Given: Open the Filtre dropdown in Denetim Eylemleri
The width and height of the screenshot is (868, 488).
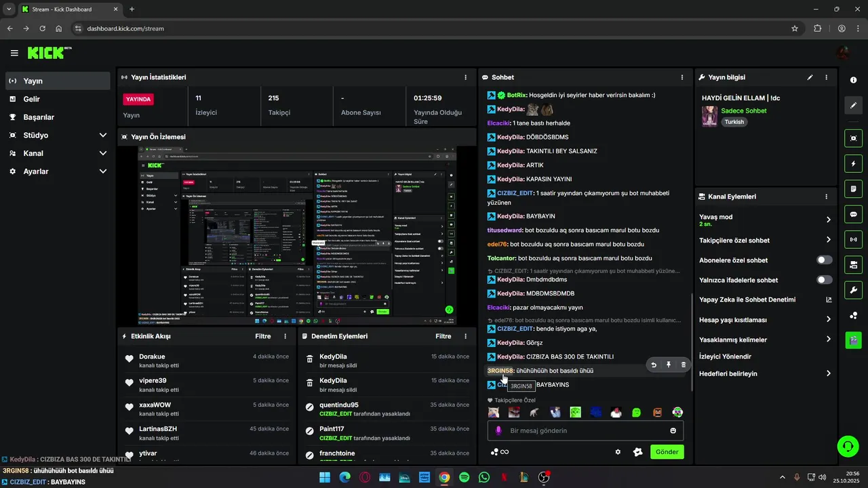Looking at the screenshot, I should click(x=443, y=336).
